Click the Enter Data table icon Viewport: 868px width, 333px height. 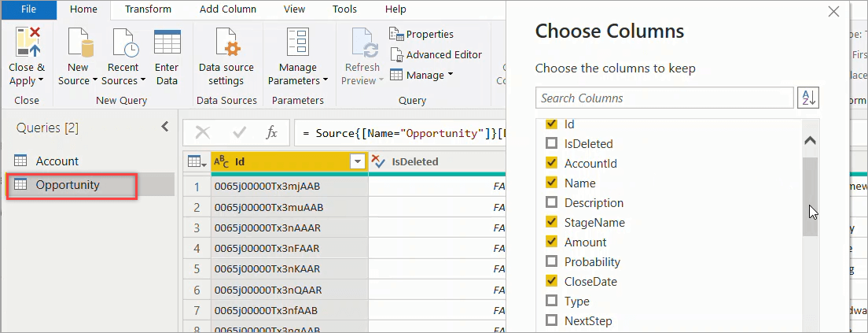point(167,42)
